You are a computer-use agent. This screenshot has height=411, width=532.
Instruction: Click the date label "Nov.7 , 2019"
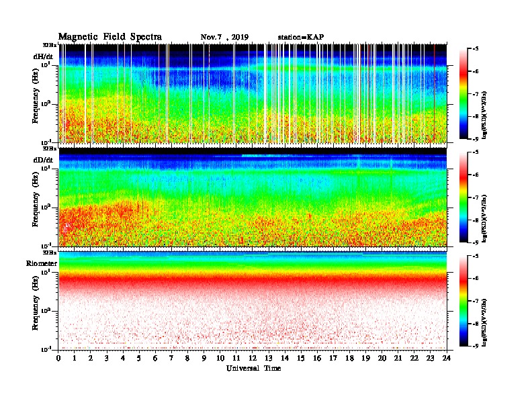click(224, 38)
